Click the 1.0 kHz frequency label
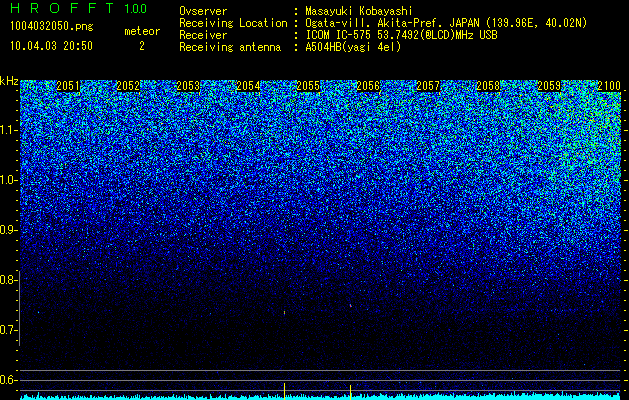The width and height of the screenshot is (629, 400). click(x=7, y=180)
